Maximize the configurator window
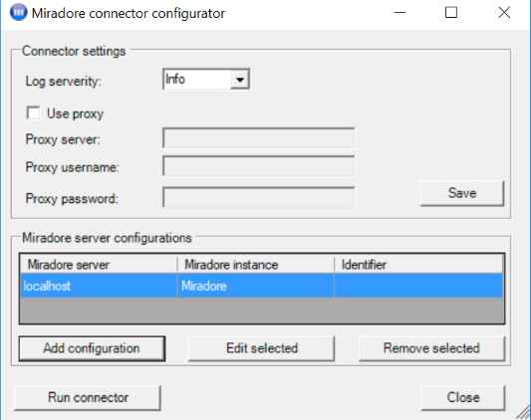This screenshot has width=531, height=420. (451, 13)
